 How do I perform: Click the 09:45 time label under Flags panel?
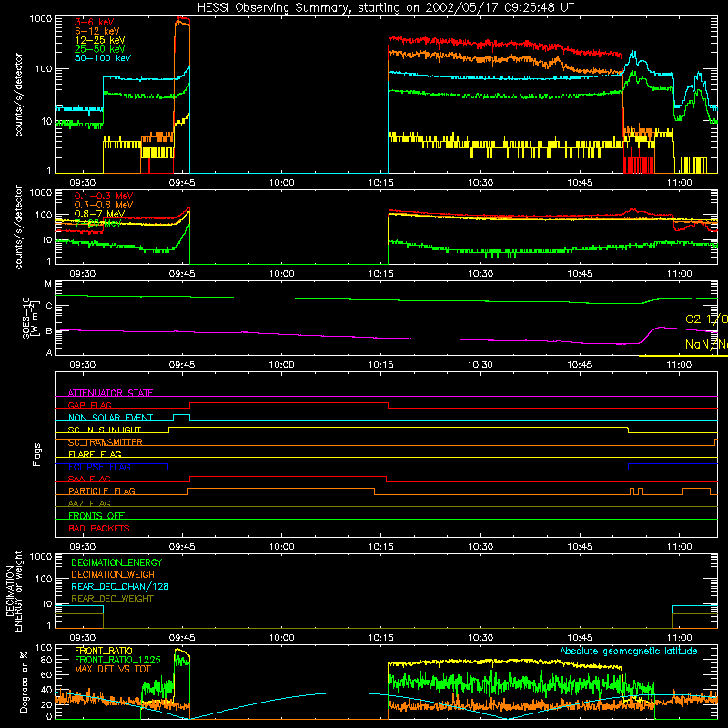point(182,547)
